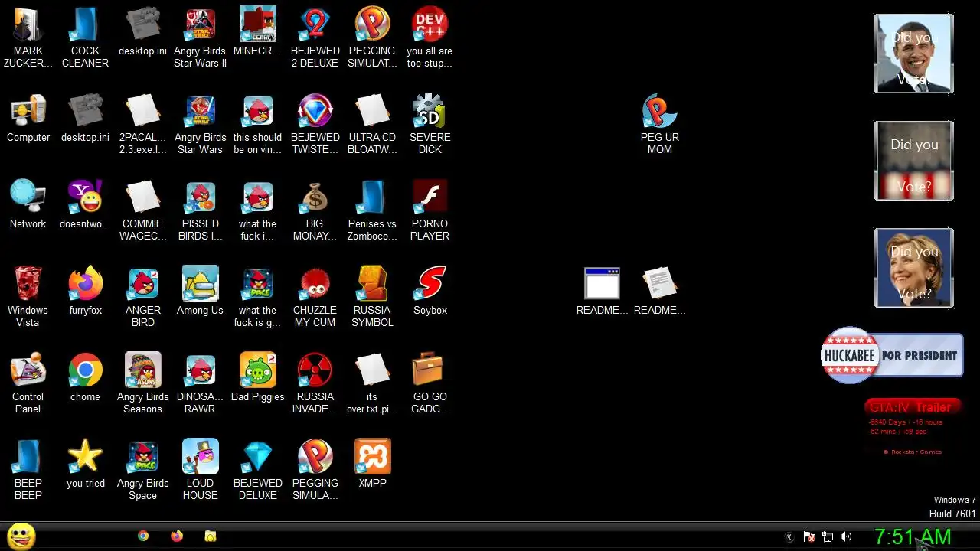Open the Network desktop icon

click(28, 206)
